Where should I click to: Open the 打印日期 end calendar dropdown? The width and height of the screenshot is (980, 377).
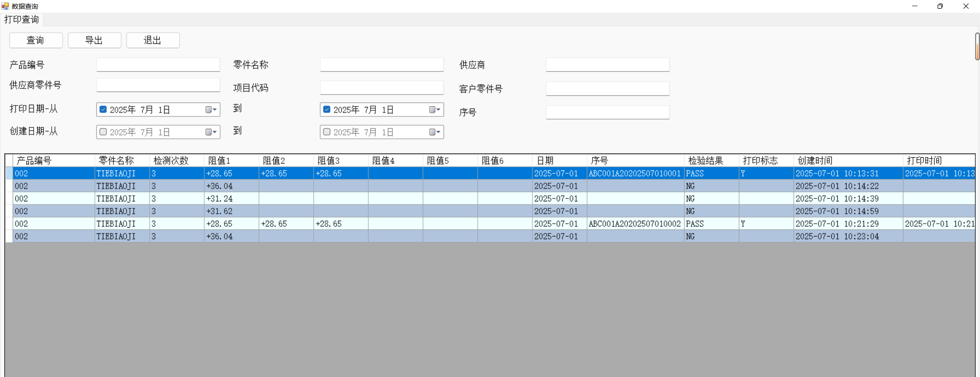(x=435, y=109)
